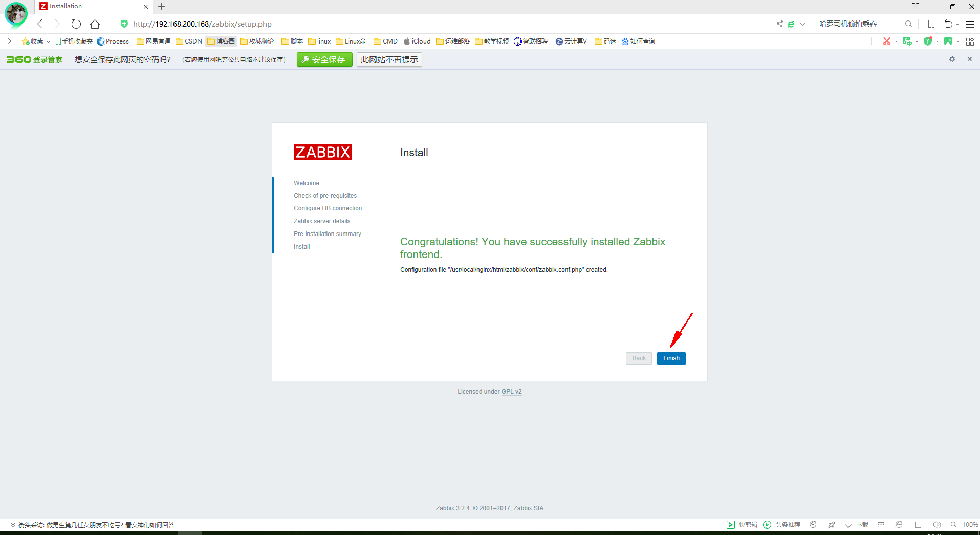Open 下载 downloads in status bar
This screenshot has height=535, width=980.
(x=857, y=525)
